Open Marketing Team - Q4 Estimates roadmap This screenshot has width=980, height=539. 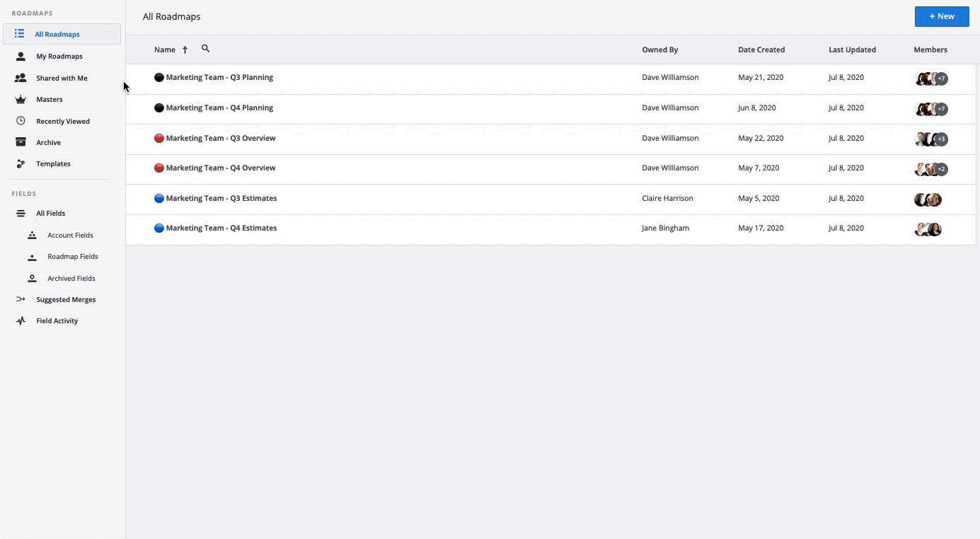click(x=221, y=228)
